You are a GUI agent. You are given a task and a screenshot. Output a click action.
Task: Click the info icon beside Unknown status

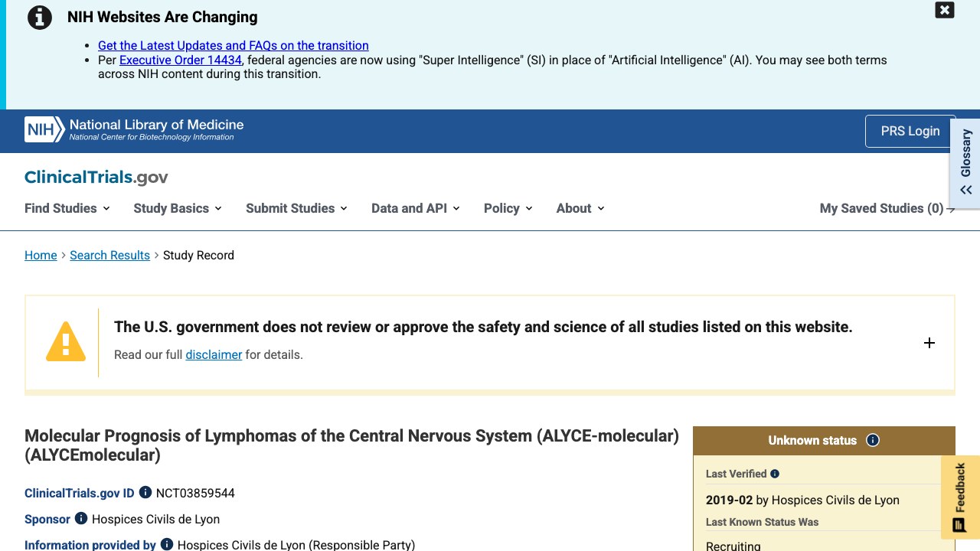point(873,440)
